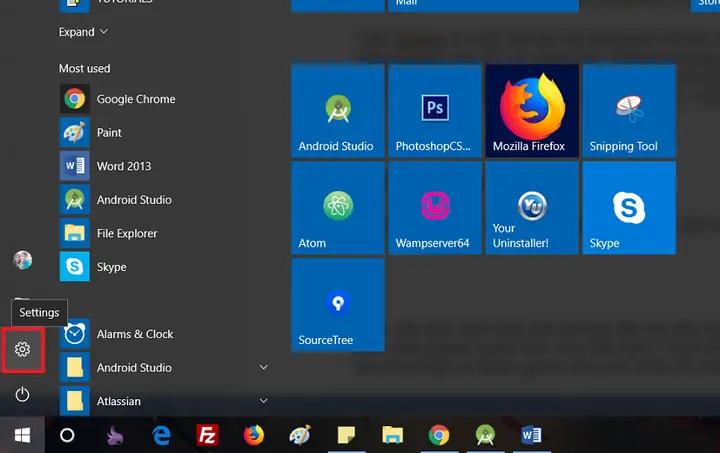Open Word 2013 from Most used
The width and height of the screenshot is (720, 453).
pyautogui.click(x=105, y=166)
